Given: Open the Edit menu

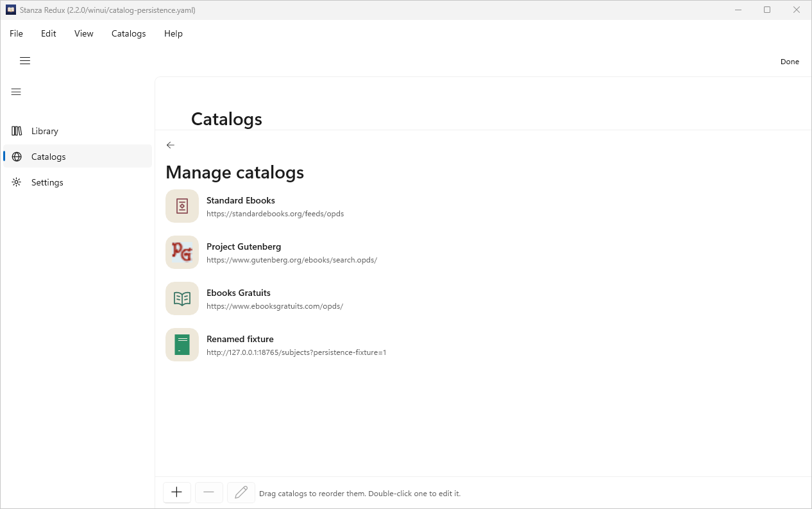Looking at the screenshot, I should point(49,33).
